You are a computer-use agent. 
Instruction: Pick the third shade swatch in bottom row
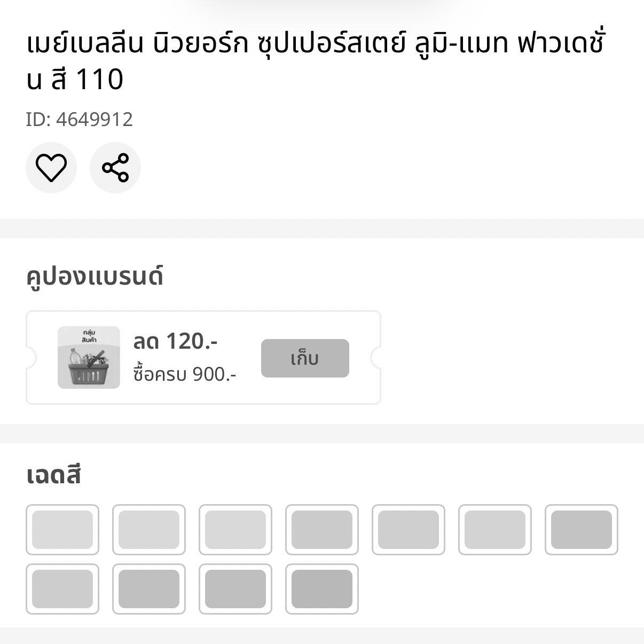coord(235,589)
